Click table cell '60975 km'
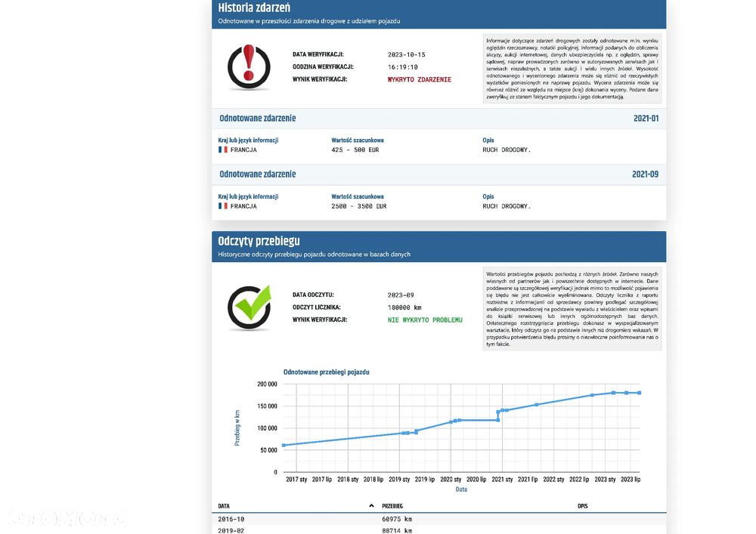756x534 pixels. [397, 519]
